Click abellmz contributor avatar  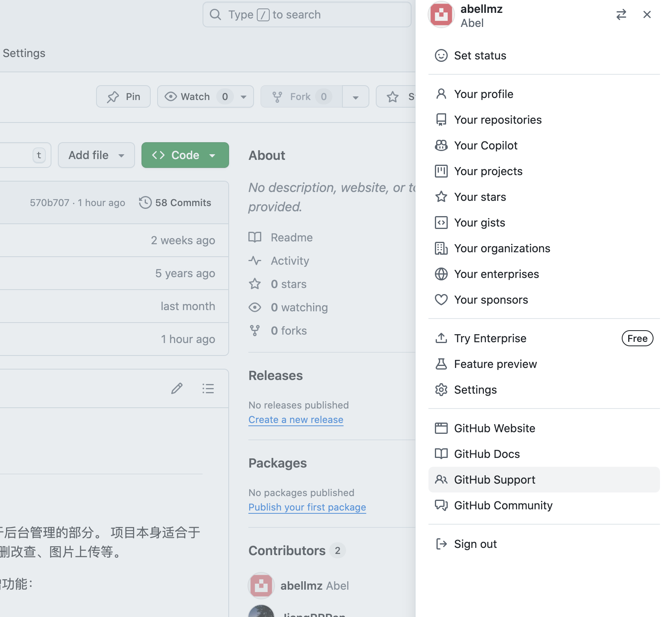[x=261, y=586]
